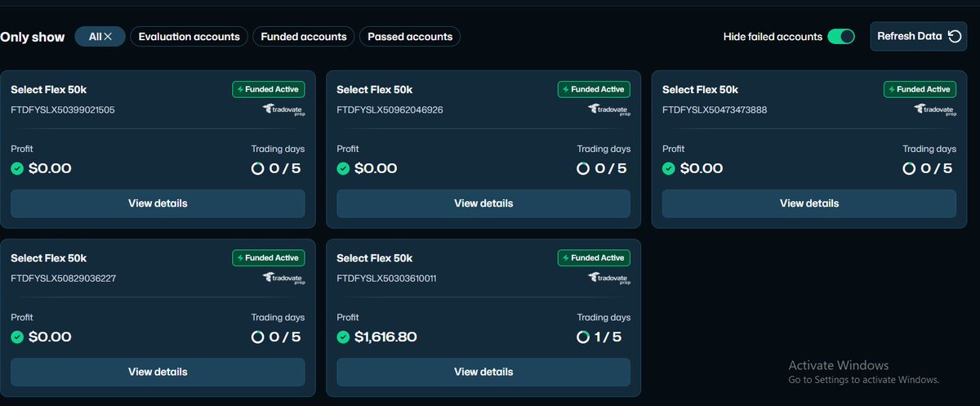Click the refresh arrow icon in Refresh Data
Viewport: 980px width, 406px height.
(x=955, y=36)
